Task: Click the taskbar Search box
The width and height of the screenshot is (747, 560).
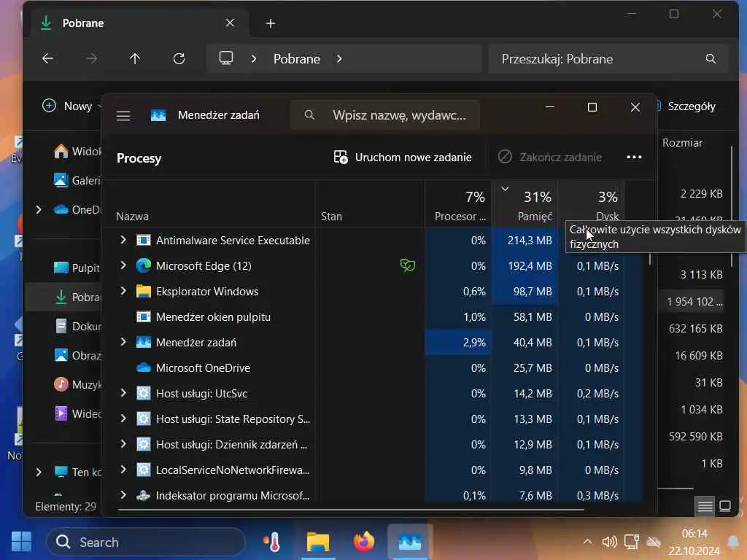Action: click(x=146, y=542)
